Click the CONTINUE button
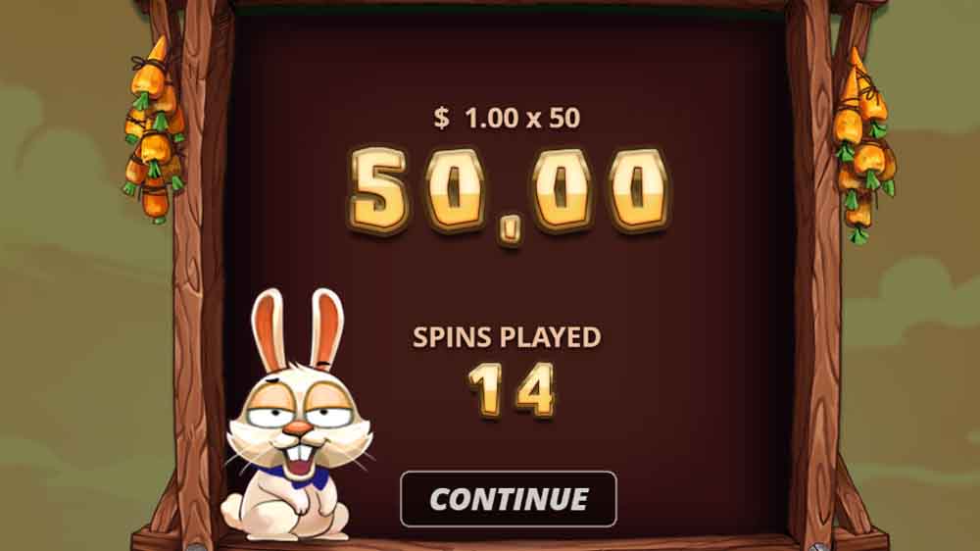 click(508, 498)
